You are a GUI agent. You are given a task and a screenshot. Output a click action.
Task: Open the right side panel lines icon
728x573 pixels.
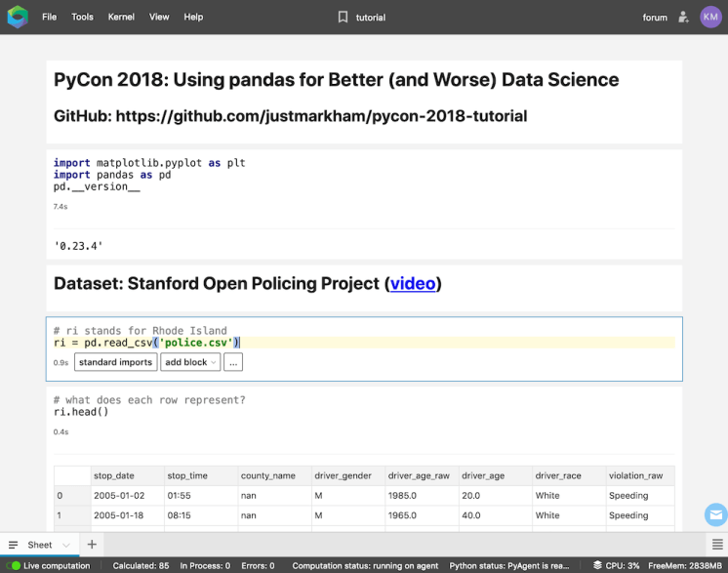717,545
